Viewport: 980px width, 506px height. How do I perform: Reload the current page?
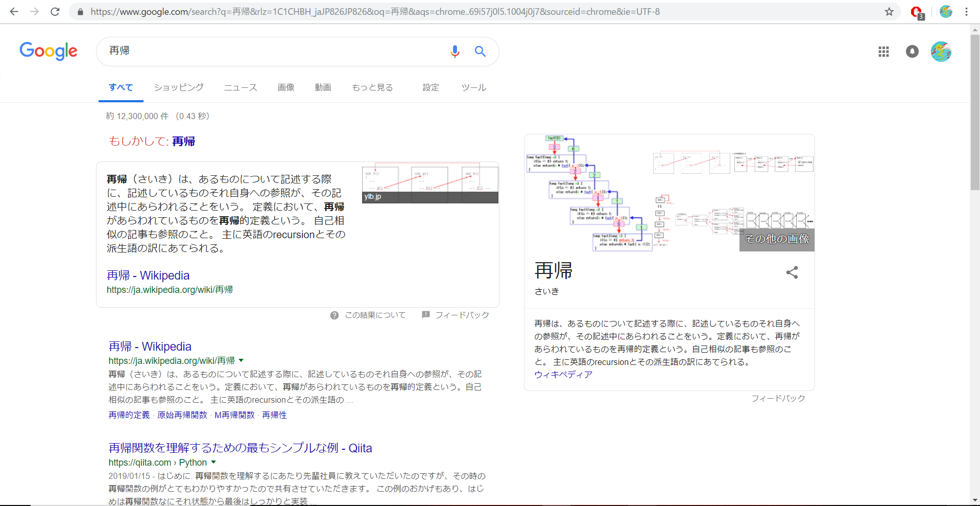55,11
